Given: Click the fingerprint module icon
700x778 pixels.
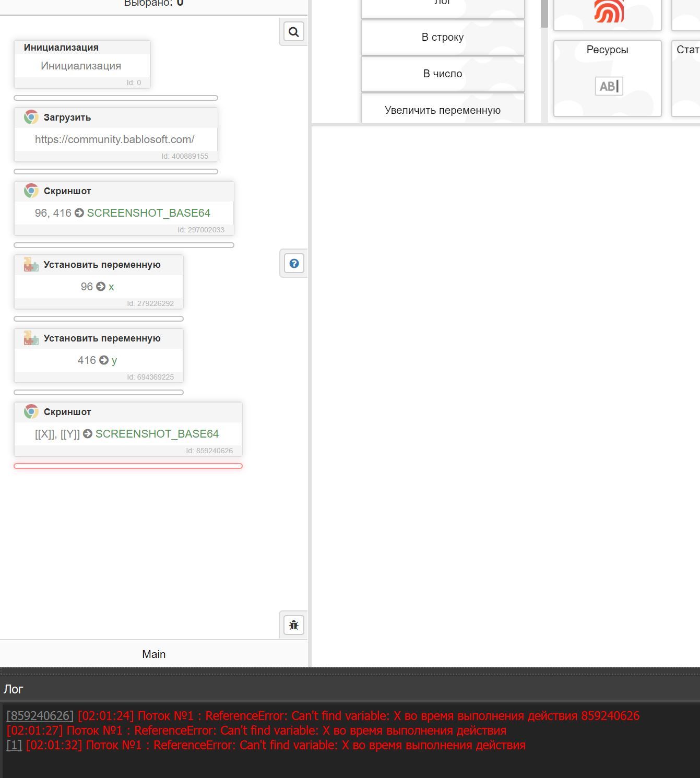Looking at the screenshot, I should click(609, 10).
